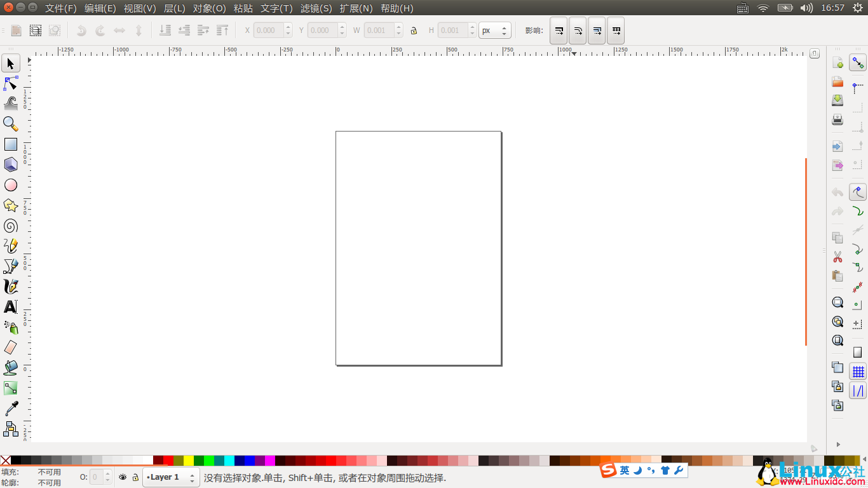Select the Zoom magnifier tool
The image size is (868, 488).
pos(11,124)
